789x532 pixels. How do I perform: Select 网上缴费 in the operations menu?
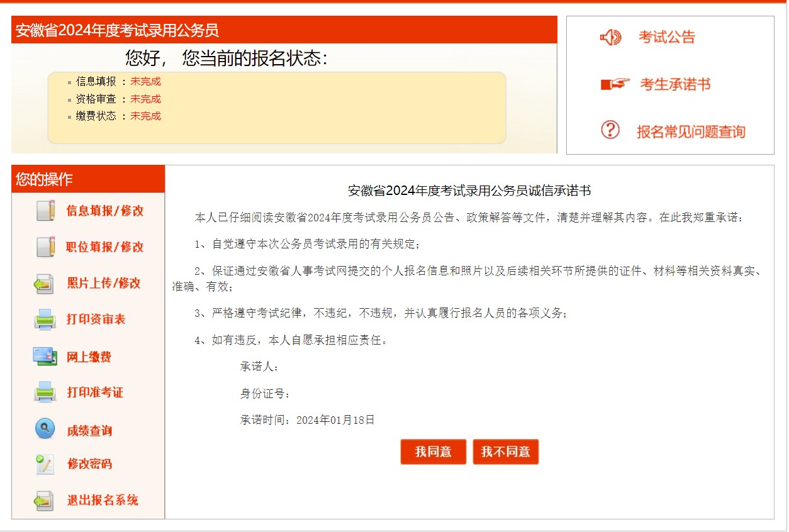tap(89, 357)
